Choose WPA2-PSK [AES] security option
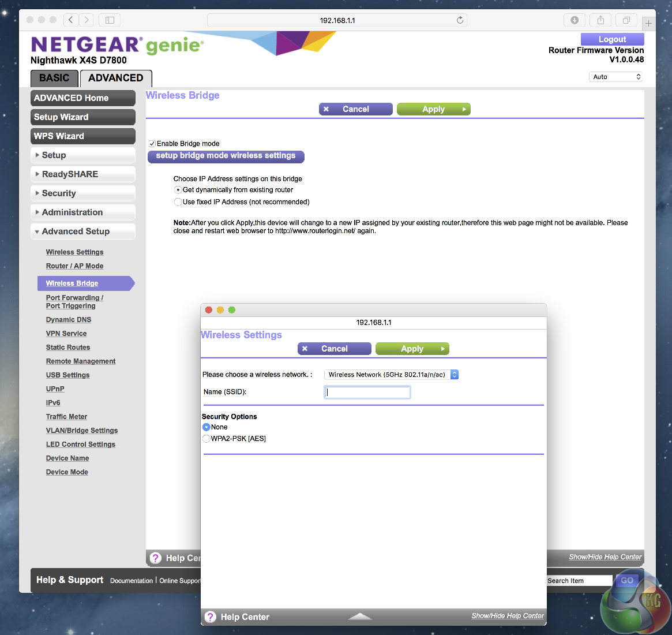 click(206, 438)
